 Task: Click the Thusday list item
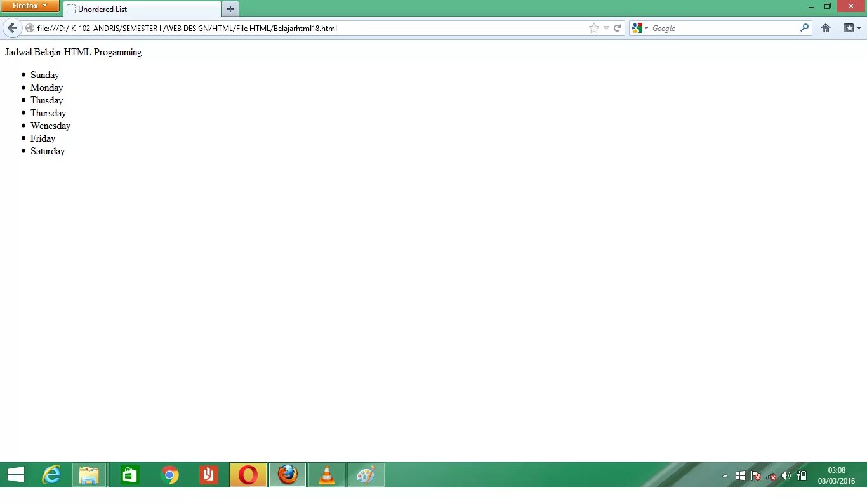tap(46, 100)
